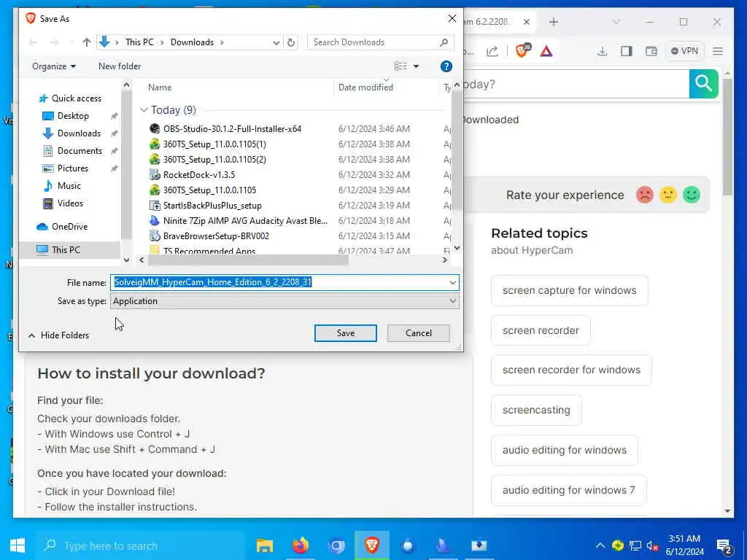The width and height of the screenshot is (747, 560).
Task: Switch to Brave in the taskbar
Action: (371, 545)
